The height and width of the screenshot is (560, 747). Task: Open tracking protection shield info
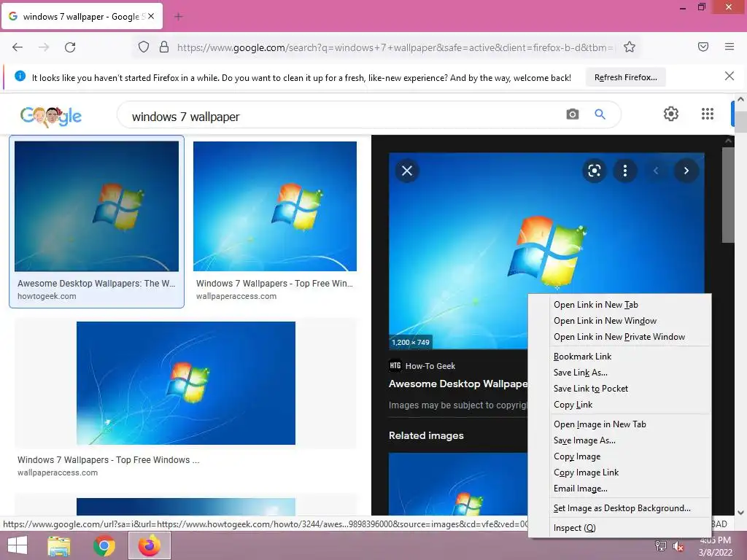pyautogui.click(x=144, y=47)
